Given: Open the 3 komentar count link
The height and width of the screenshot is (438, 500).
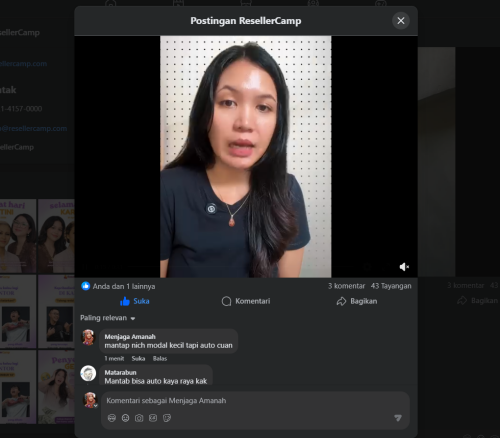Looking at the screenshot, I should click(346, 286).
